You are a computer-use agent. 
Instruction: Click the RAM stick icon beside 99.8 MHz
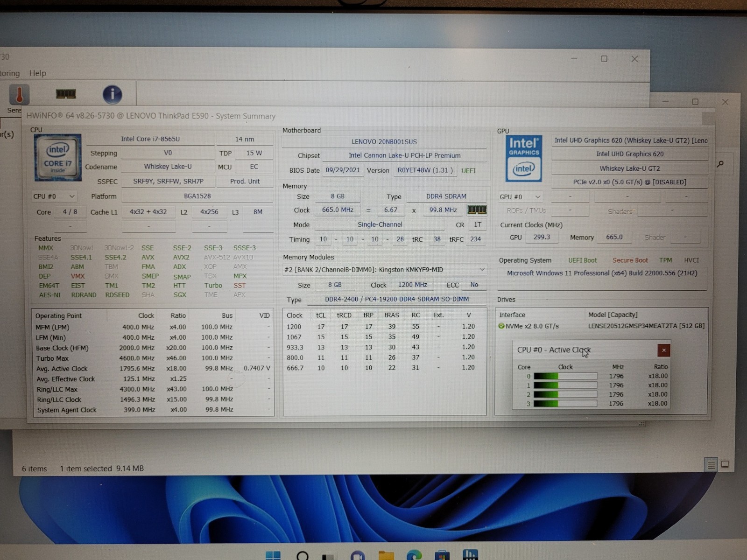pos(477,210)
